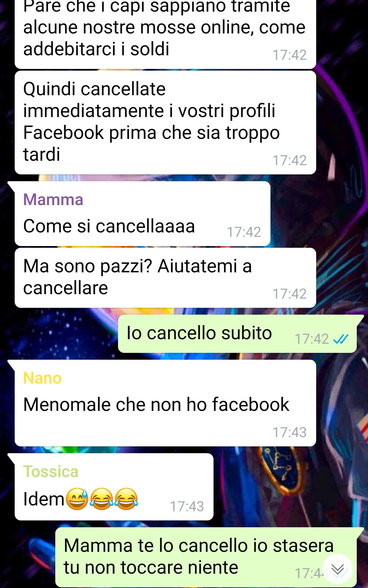This screenshot has width=368, height=588.
Task: Tap the last laughing-tears emoji in Tossica's message
Action: pyautogui.click(x=126, y=499)
